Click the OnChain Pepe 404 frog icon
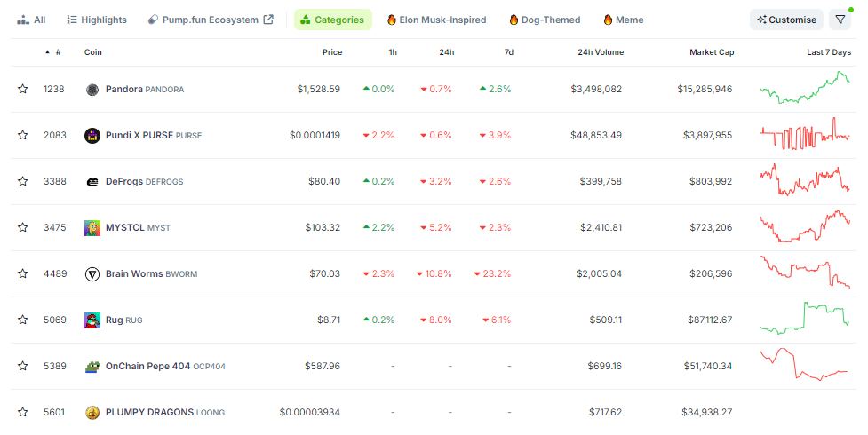Image resolution: width=868 pixels, height=435 pixels. click(x=92, y=367)
